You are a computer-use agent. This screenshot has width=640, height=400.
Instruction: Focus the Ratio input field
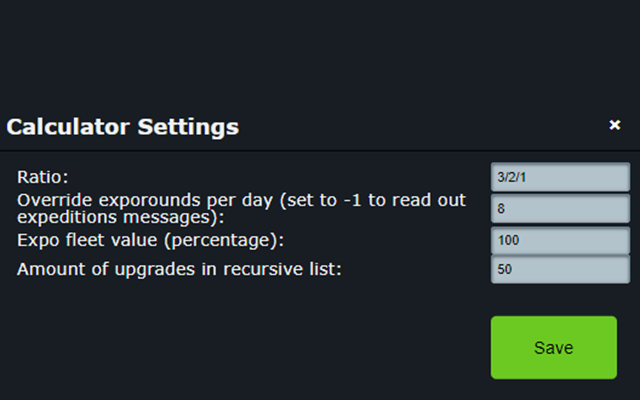point(560,177)
